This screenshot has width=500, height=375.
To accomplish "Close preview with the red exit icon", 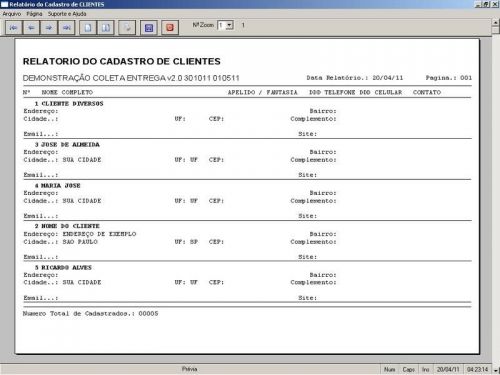I will tap(170, 28).
